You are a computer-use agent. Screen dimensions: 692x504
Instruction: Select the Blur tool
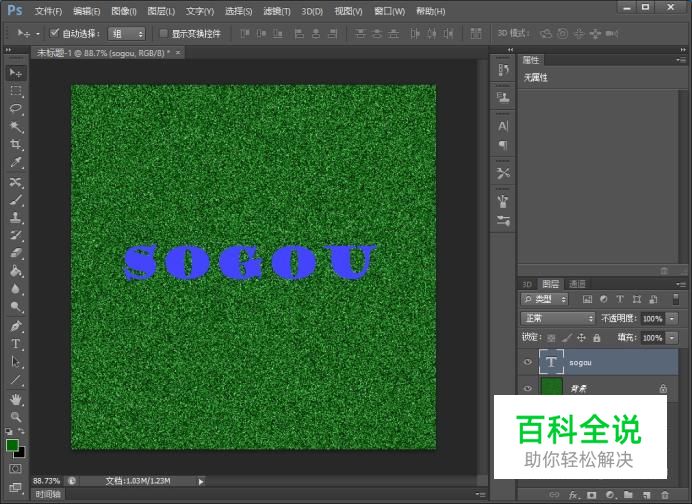(16, 289)
